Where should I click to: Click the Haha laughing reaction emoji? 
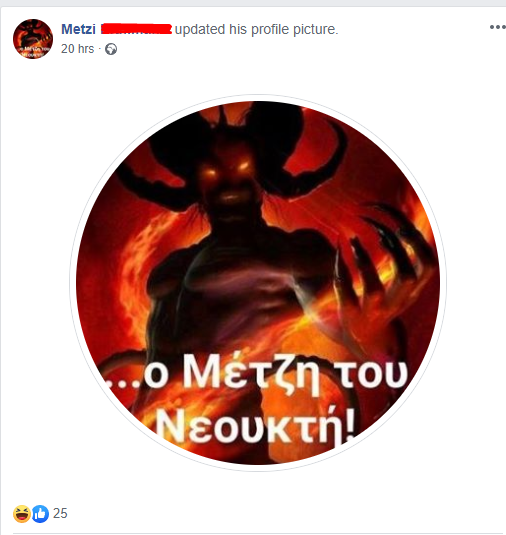(x=22, y=514)
